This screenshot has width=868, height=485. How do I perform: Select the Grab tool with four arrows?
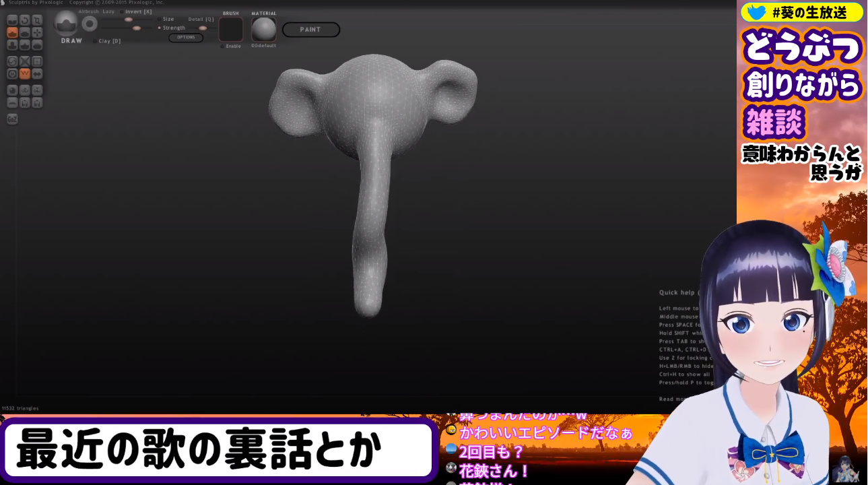tap(37, 32)
